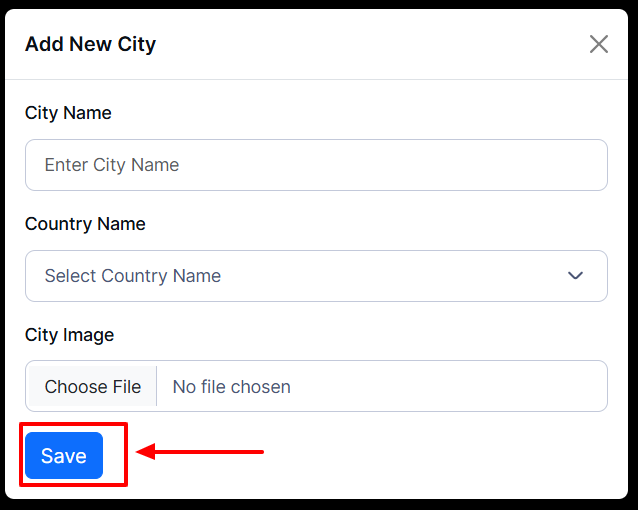638x510 pixels.
Task: Click the chevron arrow in Country dropdown
Action: (x=575, y=276)
